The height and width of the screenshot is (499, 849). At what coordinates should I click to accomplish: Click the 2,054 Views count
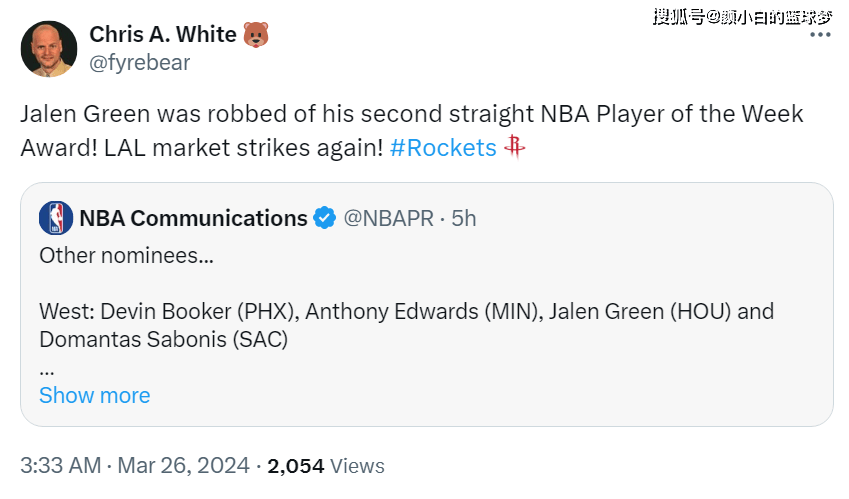[x=326, y=466]
